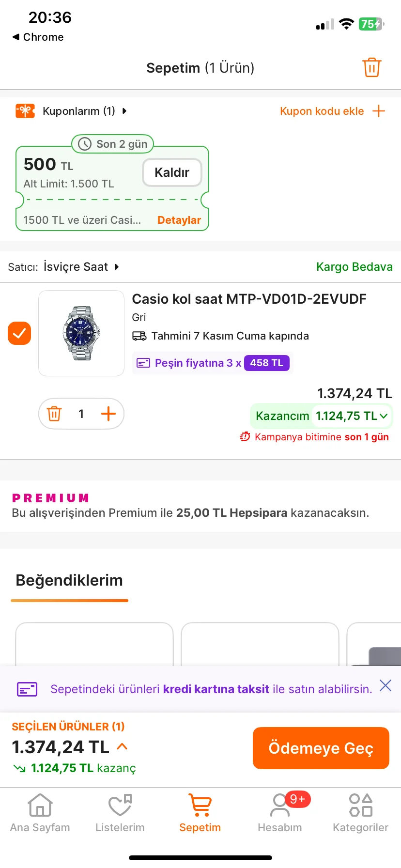
Task: Dismiss the kredi kartına taksit banner
Action: (386, 685)
